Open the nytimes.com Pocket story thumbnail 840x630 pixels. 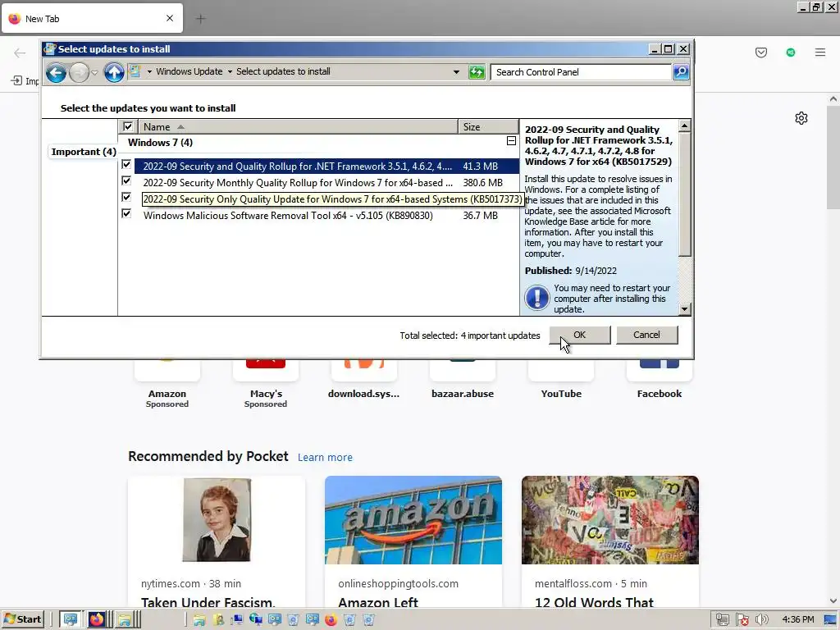pyautogui.click(x=217, y=519)
